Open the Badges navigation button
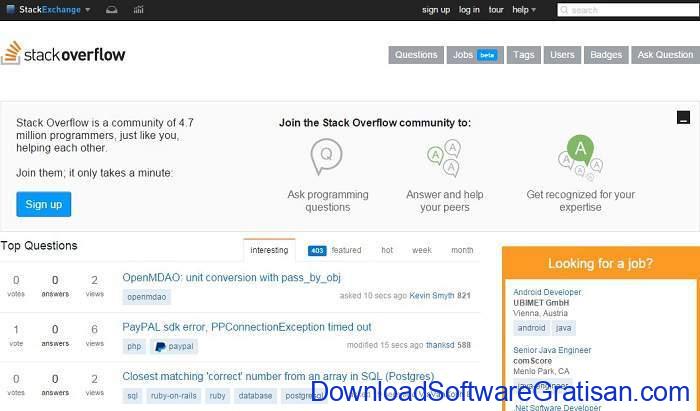 (606, 55)
